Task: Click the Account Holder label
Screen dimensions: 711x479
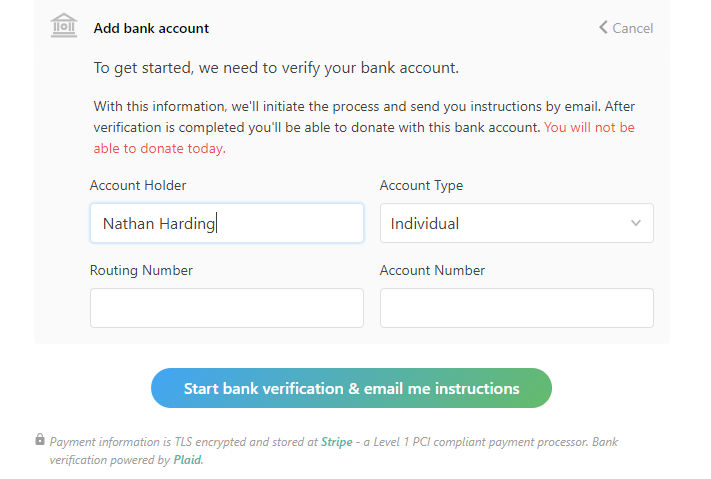Action: (x=138, y=185)
